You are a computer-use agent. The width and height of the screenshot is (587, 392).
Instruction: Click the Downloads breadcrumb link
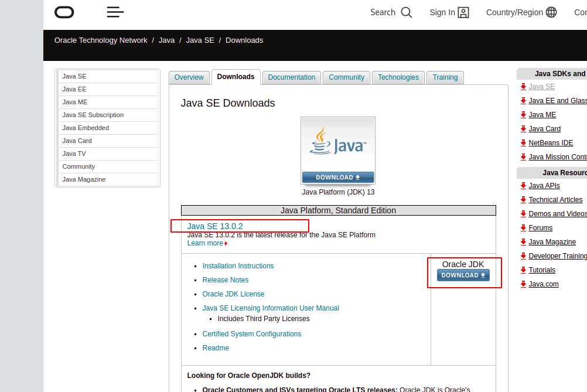(244, 40)
